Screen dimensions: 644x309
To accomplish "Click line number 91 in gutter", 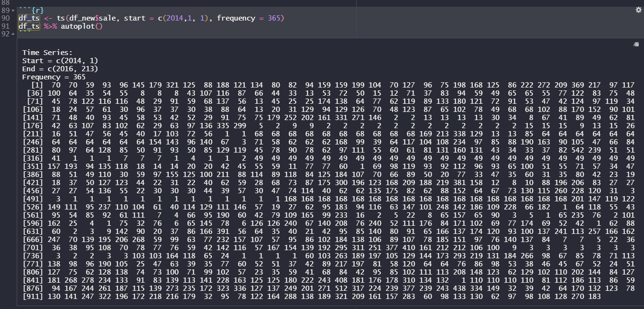I will (x=5, y=26).
